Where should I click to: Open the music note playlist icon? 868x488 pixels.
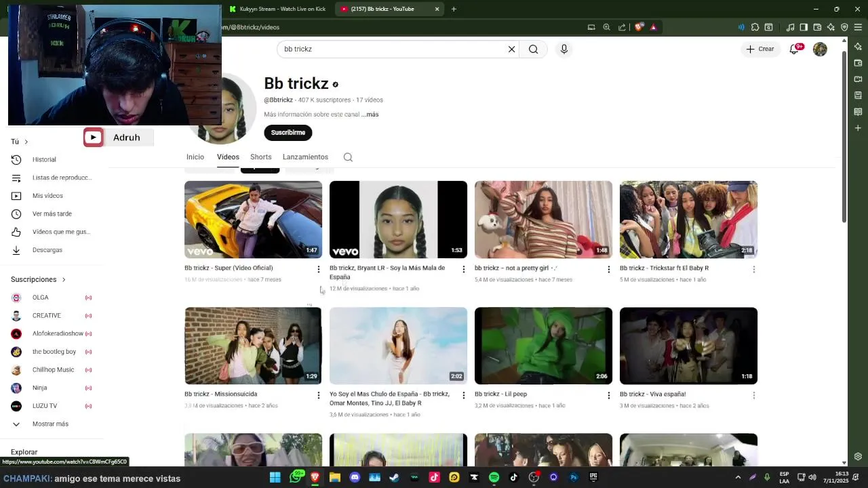(x=790, y=27)
